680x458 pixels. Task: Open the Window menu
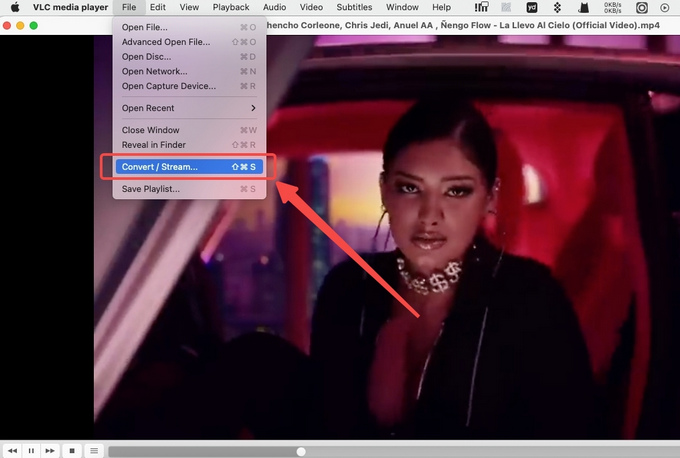click(402, 7)
